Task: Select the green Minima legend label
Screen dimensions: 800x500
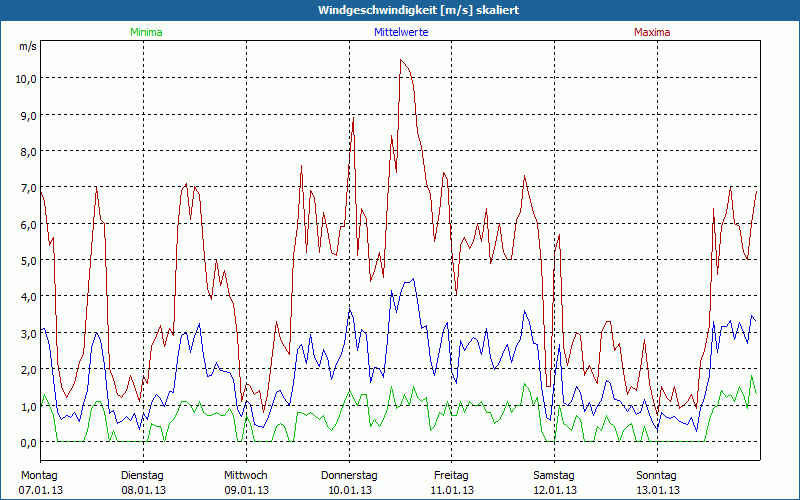Action: 146,32
